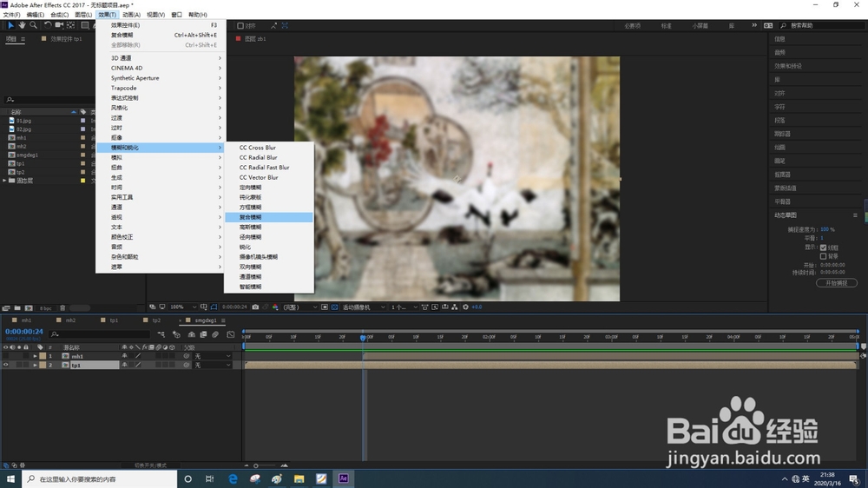Screen dimensions: 868x488
Task: Select the Hand tool
Action: click(23, 25)
